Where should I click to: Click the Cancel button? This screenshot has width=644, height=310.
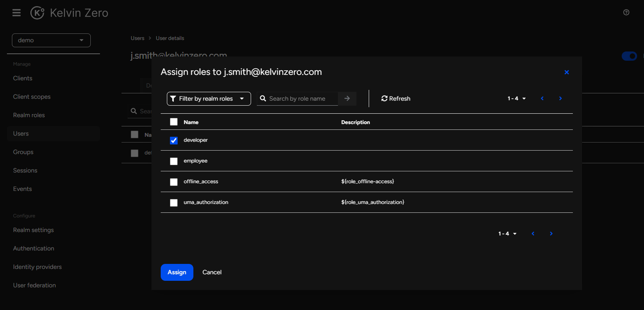(x=212, y=272)
